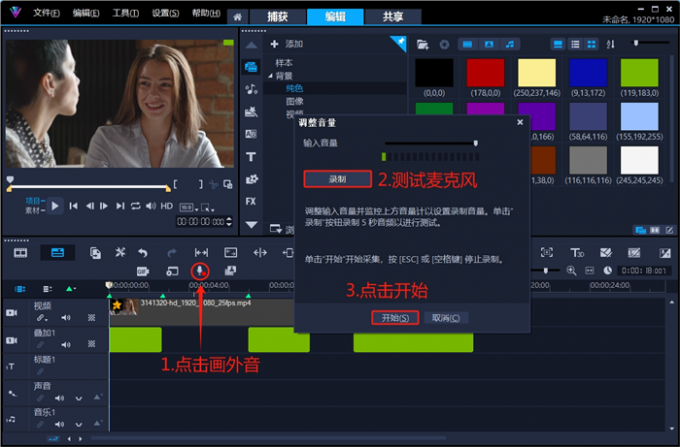Switch to storyboard view icon
Viewport: 680px width, 447px height.
(20, 253)
